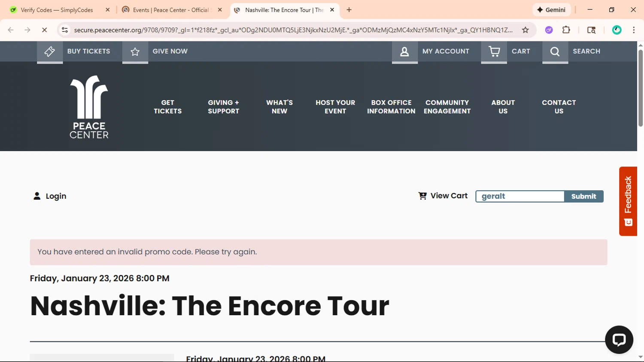This screenshot has height=362, width=644.
Task: Click the Search magnifier icon
Action: click(x=555, y=52)
